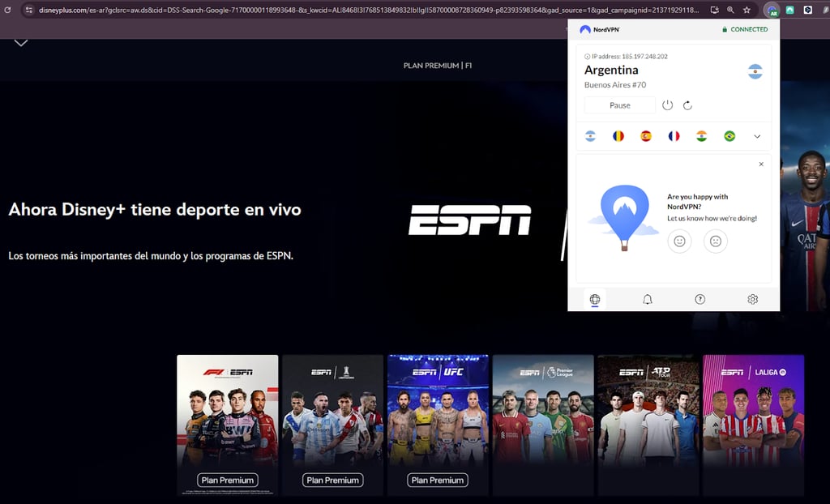The image size is (830, 504).
Task: Click the Disney+ URL address bar
Action: click(x=369, y=10)
